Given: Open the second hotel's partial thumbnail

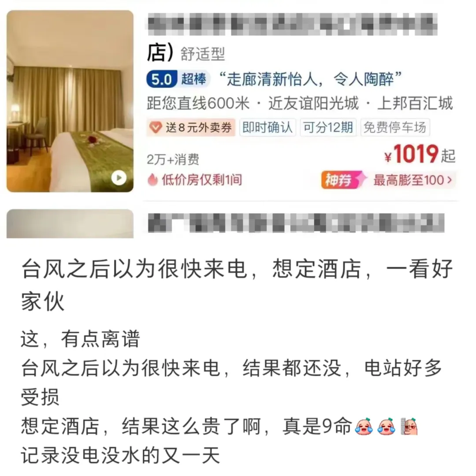Looking at the screenshot, I should [70, 224].
